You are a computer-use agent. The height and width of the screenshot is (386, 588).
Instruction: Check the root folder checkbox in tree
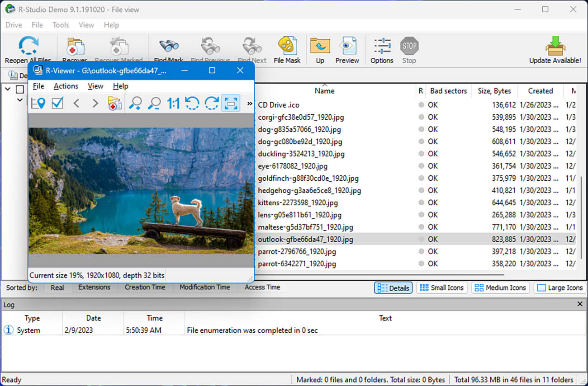tap(20, 89)
